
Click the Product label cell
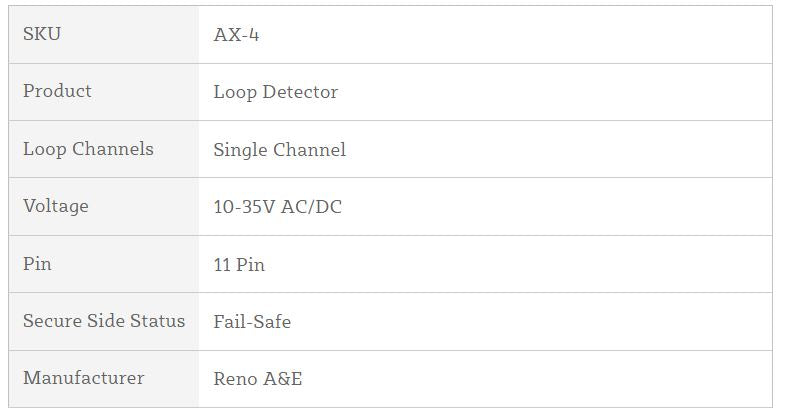point(57,91)
